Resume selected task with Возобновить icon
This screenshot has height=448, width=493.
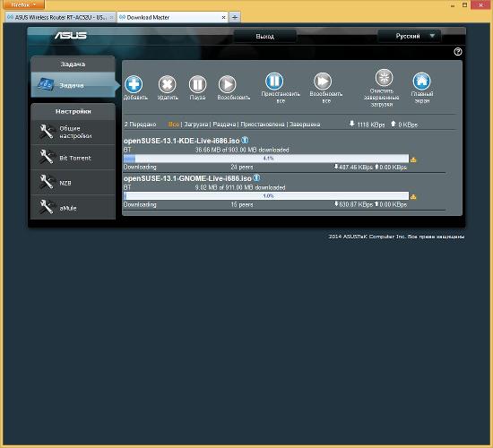pos(228,84)
